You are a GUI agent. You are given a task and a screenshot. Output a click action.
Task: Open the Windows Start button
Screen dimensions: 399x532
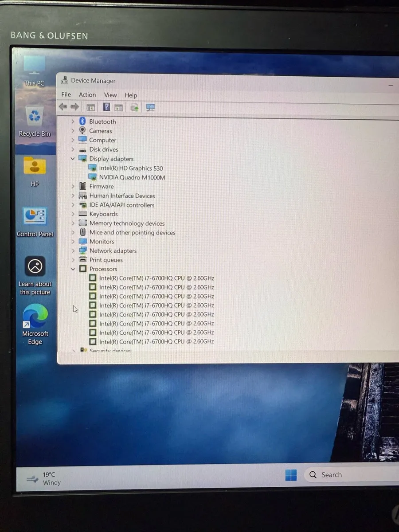(291, 475)
